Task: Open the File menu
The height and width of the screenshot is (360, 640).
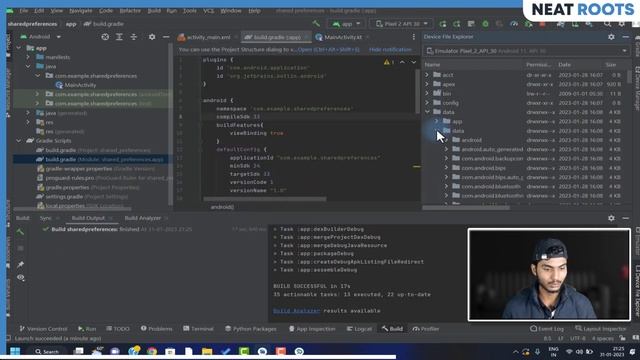Action: click(x=24, y=11)
